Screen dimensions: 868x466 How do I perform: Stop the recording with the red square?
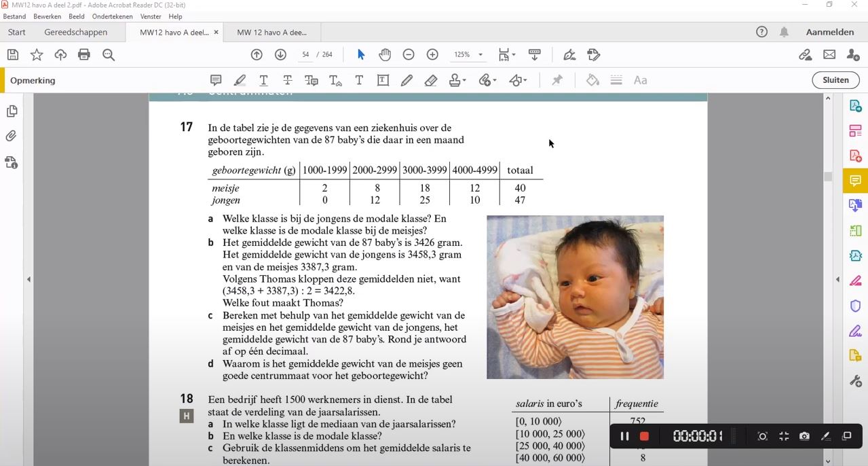tap(645, 436)
